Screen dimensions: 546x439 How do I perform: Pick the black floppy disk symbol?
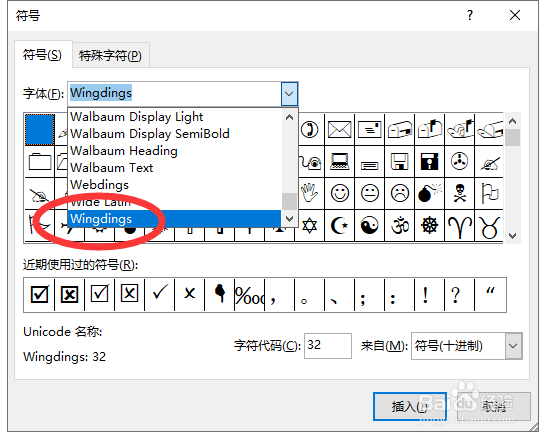click(x=429, y=162)
